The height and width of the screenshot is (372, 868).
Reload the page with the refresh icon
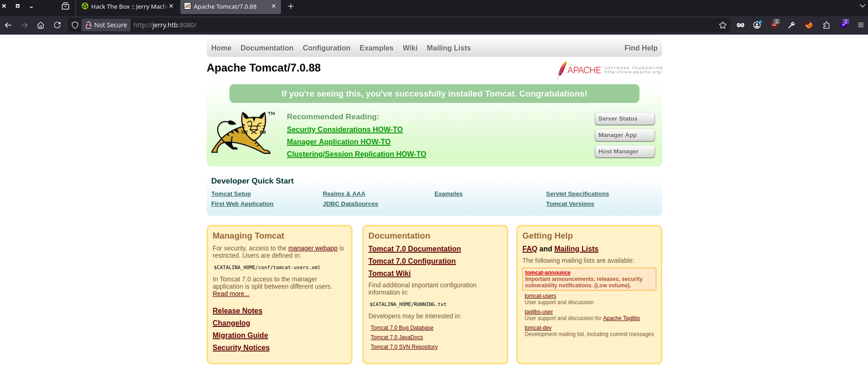[57, 25]
